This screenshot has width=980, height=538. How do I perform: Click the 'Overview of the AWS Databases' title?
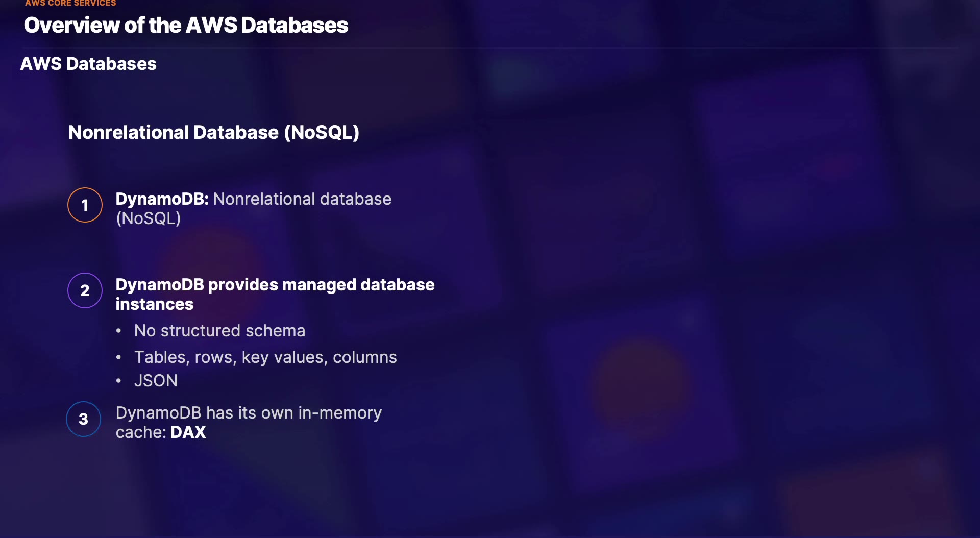(x=186, y=25)
